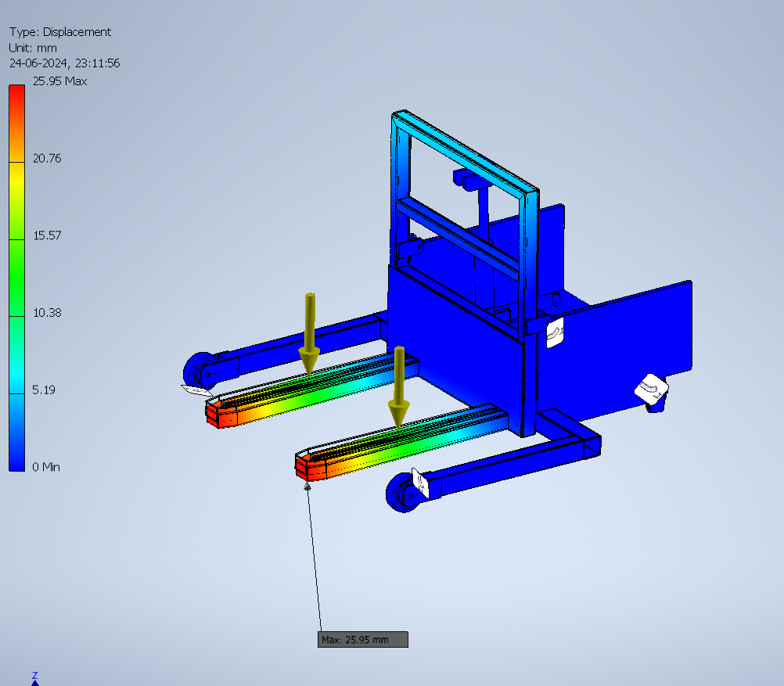Click the top bar of the mast frame
This screenshot has width=784, height=686.
point(466,150)
